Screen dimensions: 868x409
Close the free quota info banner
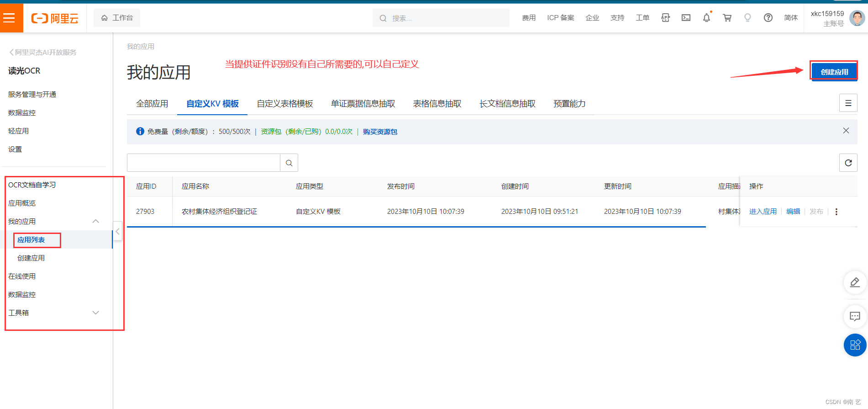pos(846,131)
